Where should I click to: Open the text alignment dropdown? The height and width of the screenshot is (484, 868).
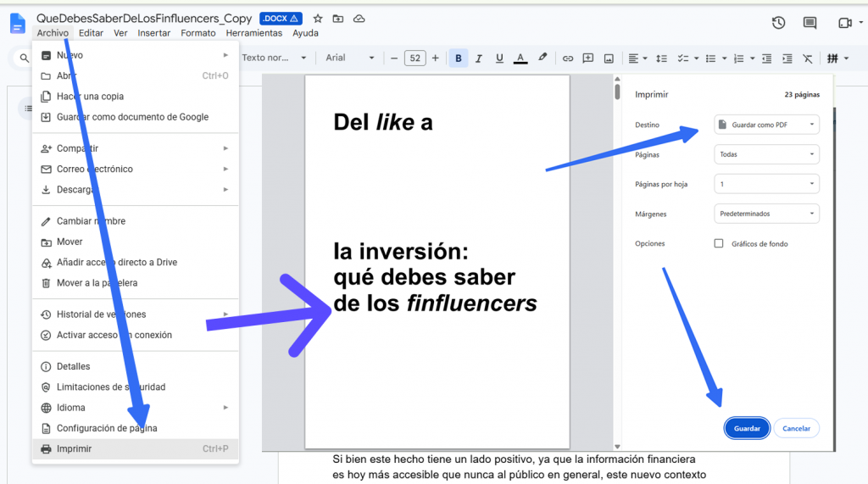(x=637, y=58)
